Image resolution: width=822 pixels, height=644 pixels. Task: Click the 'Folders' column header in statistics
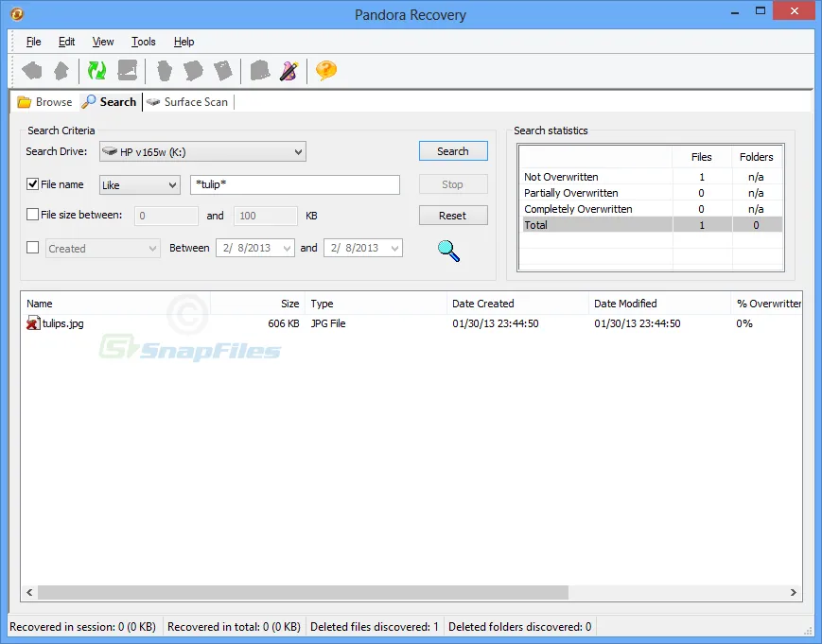757,157
